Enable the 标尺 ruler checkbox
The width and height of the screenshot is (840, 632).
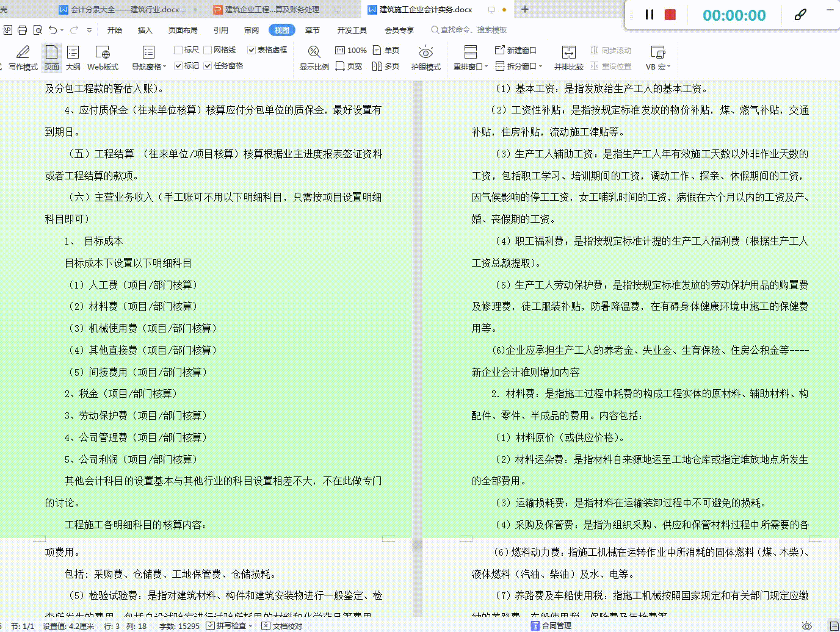coord(178,49)
